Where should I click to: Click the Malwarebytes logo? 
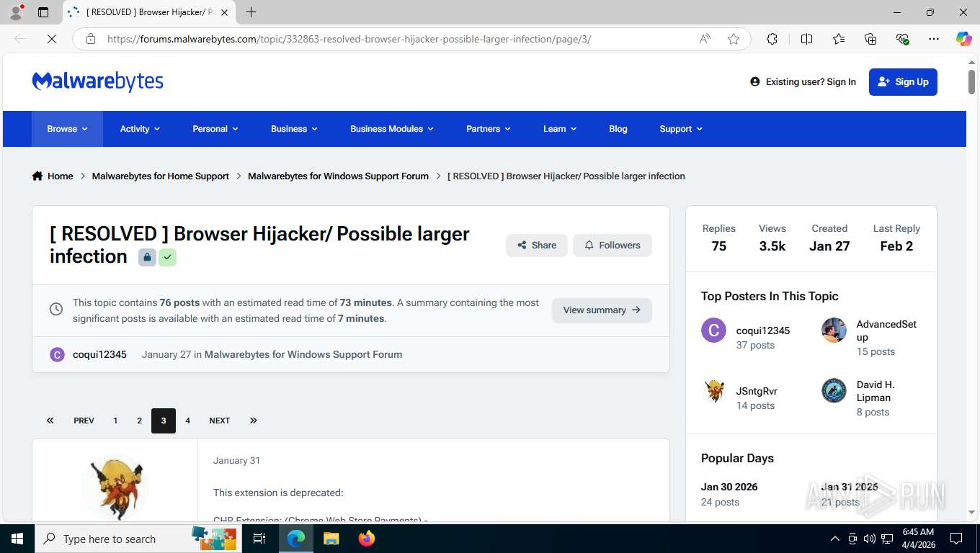98,81
